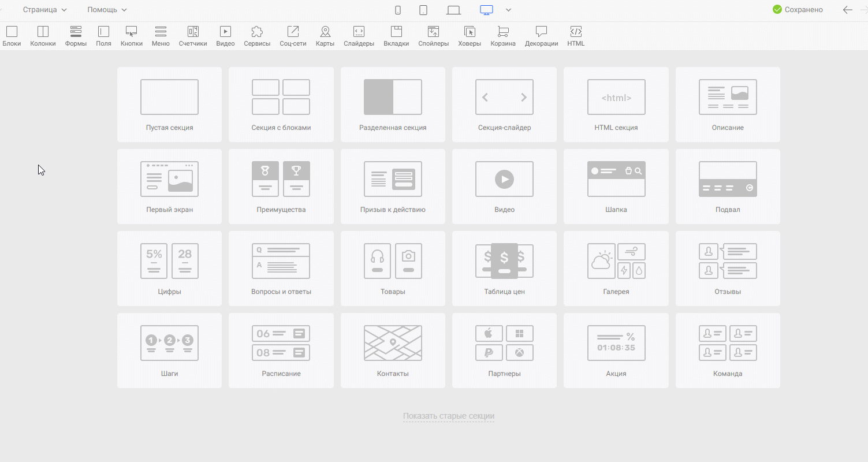868x462 pixels.
Task: Choose the Формы toolbar icon
Action: [x=76, y=36]
